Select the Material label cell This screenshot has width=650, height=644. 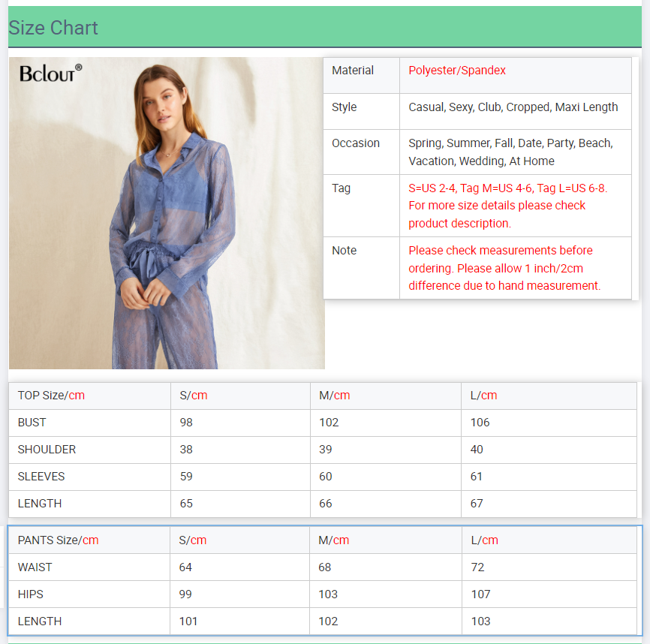coord(361,75)
